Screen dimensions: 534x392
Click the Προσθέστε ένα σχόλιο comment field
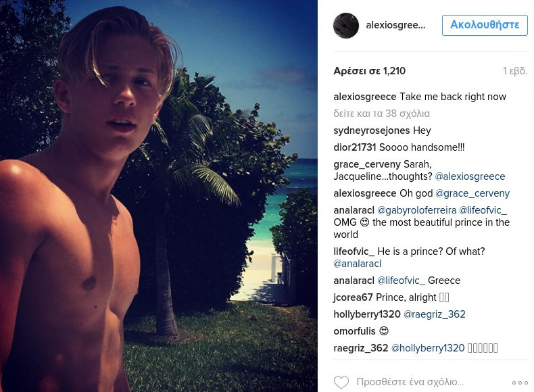tap(410, 382)
